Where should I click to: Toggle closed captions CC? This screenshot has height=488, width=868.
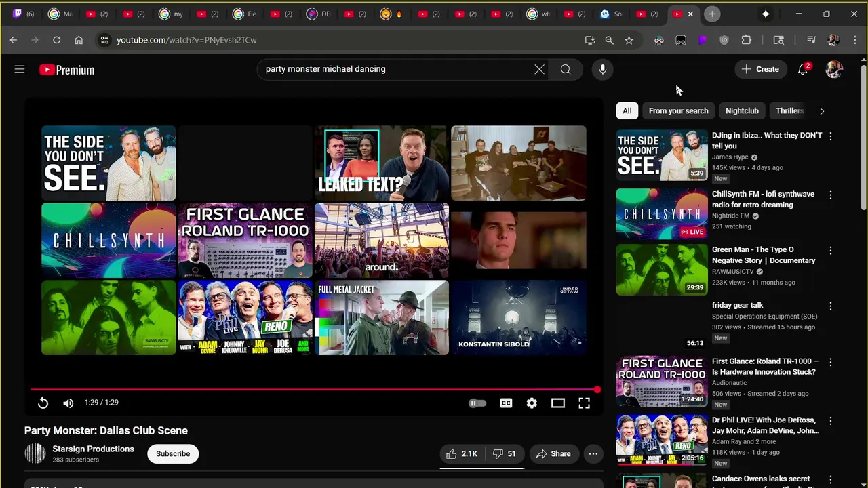click(506, 403)
